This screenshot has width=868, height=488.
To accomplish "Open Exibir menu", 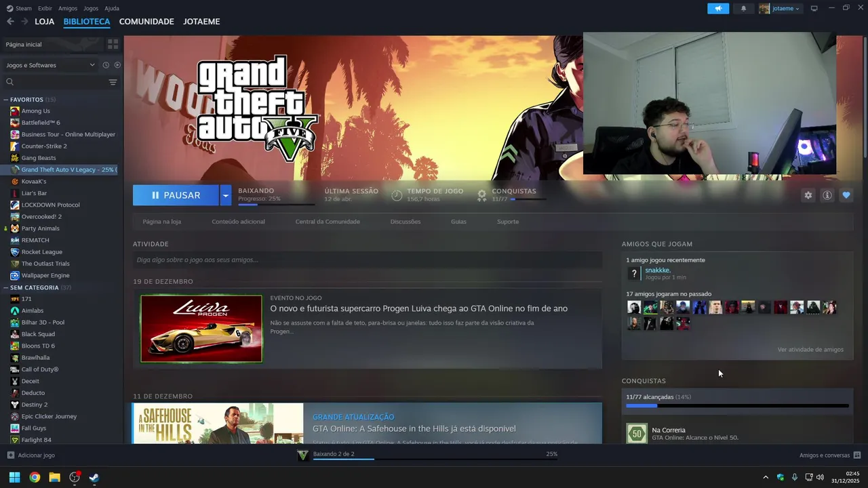I will point(45,8).
